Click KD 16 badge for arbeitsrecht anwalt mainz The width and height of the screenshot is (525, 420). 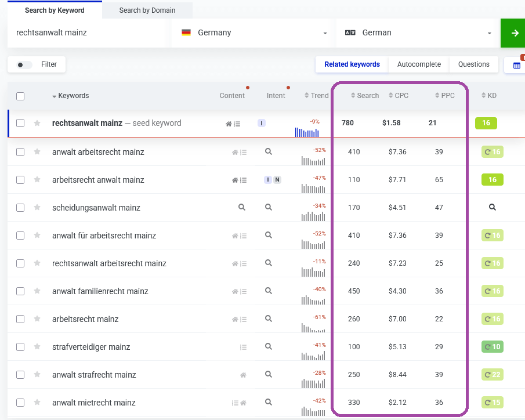point(492,179)
